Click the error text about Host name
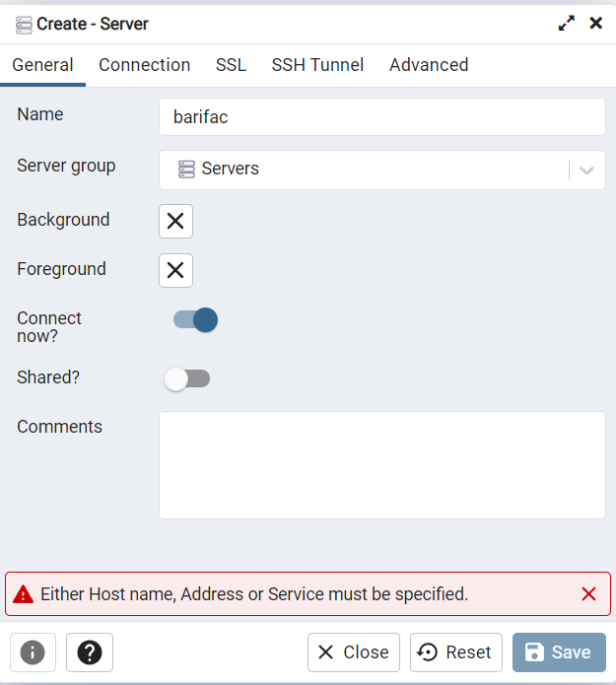 point(254,594)
